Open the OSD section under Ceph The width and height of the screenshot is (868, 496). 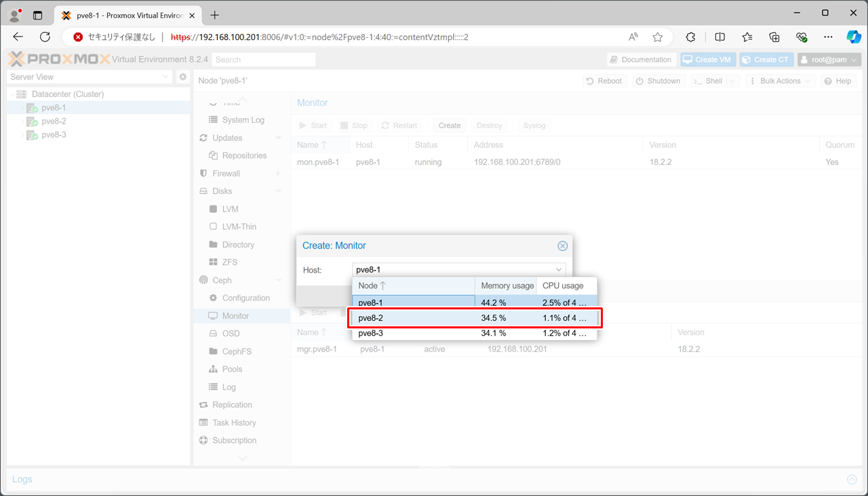tap(231, 334)
